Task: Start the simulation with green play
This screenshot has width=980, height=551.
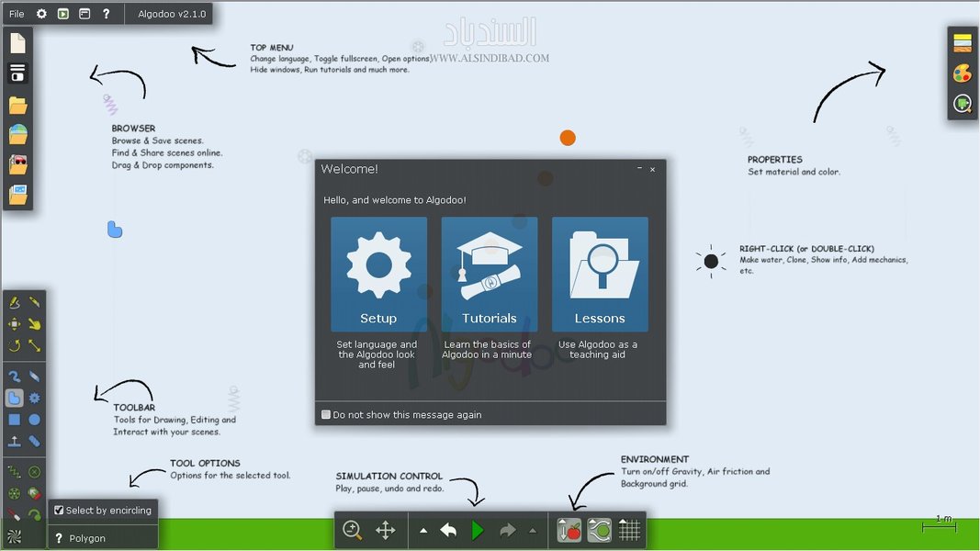Action: pos(478,531)
